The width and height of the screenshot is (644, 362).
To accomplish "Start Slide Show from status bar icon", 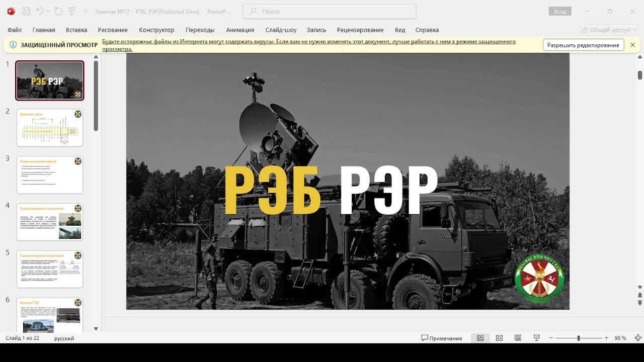I will (536, 338).
